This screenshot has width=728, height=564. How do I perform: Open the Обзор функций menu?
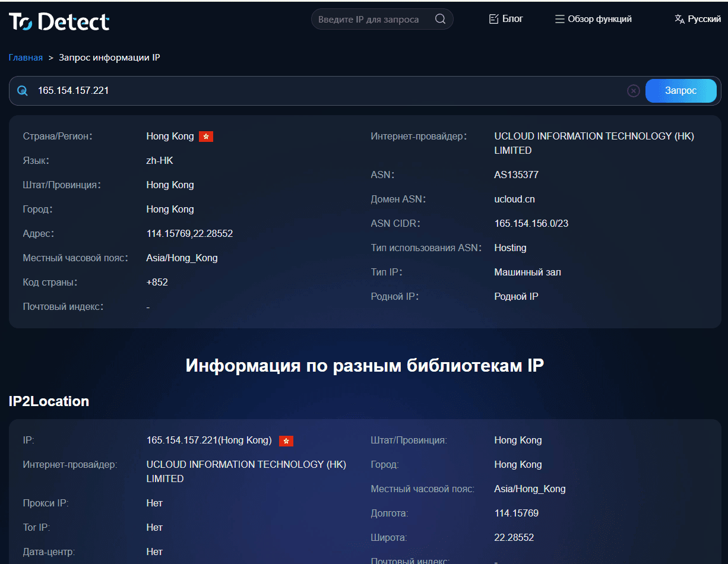pyautogui.click(x=600, y=18)
